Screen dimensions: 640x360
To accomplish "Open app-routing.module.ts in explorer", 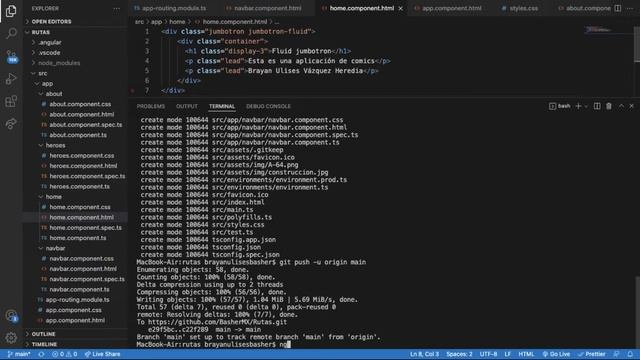I will click(x=76, y=300).
